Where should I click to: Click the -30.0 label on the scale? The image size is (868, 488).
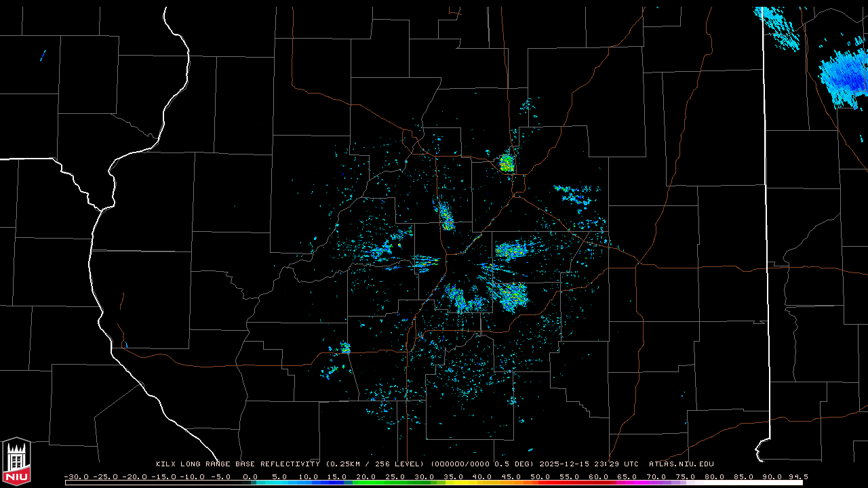point(76,476)
